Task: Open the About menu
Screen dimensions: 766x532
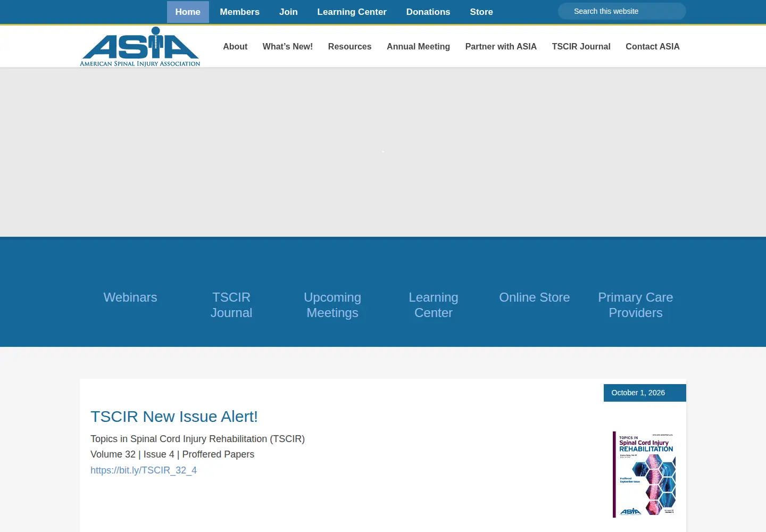Action: tap(235, 46)
